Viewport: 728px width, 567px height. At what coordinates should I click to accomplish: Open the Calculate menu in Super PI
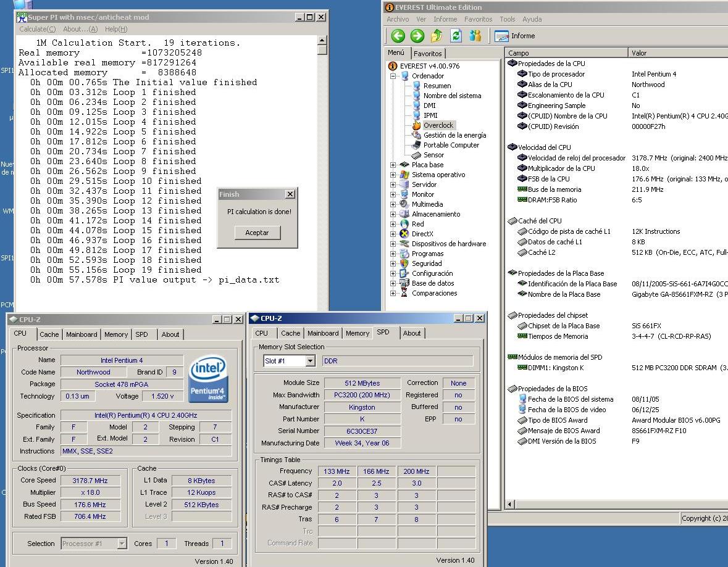pyautogui.click(x=37, y=29)
